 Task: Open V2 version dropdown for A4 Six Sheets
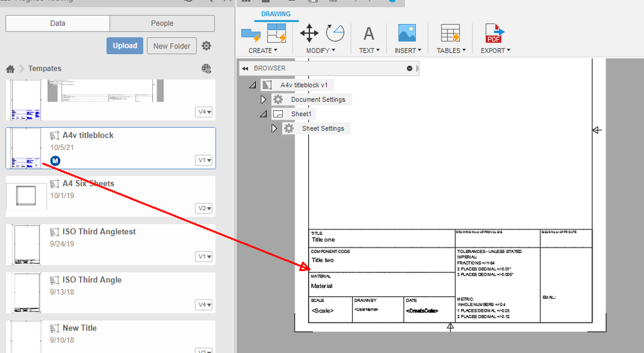[x=204, y=208]
